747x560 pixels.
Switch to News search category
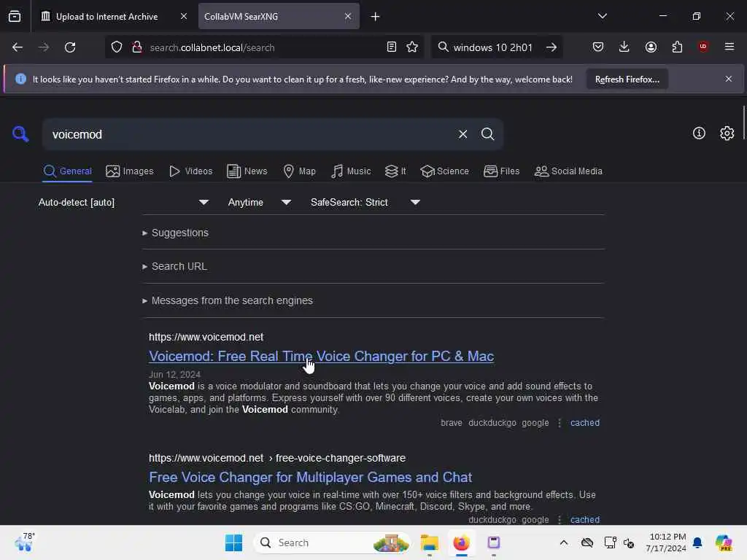(x=247, y=171)
